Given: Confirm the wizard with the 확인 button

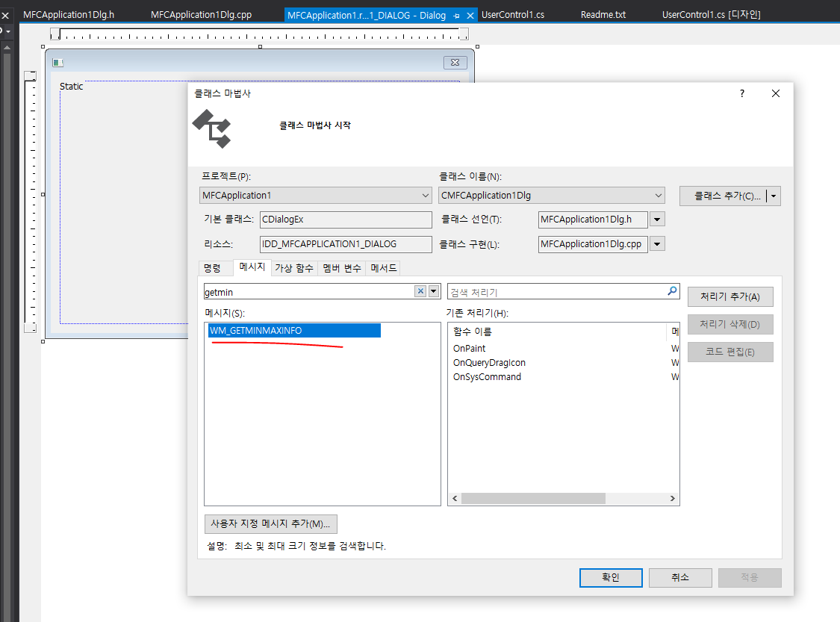Looking at the screenshot, I should click(611, 577).
